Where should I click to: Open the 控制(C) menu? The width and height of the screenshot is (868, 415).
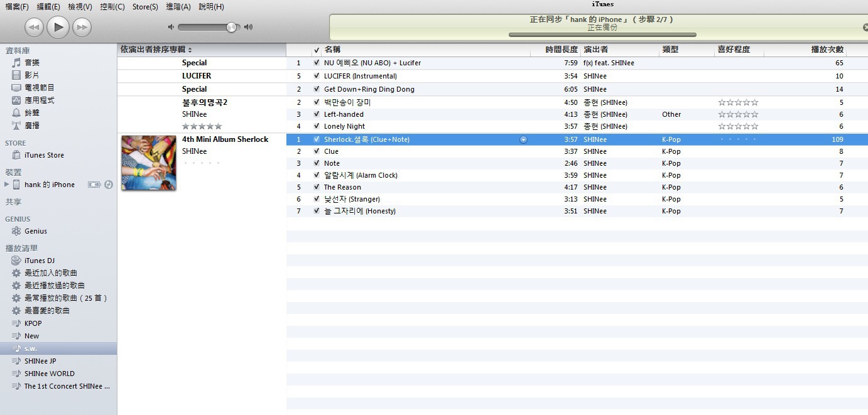coord(112,7)
